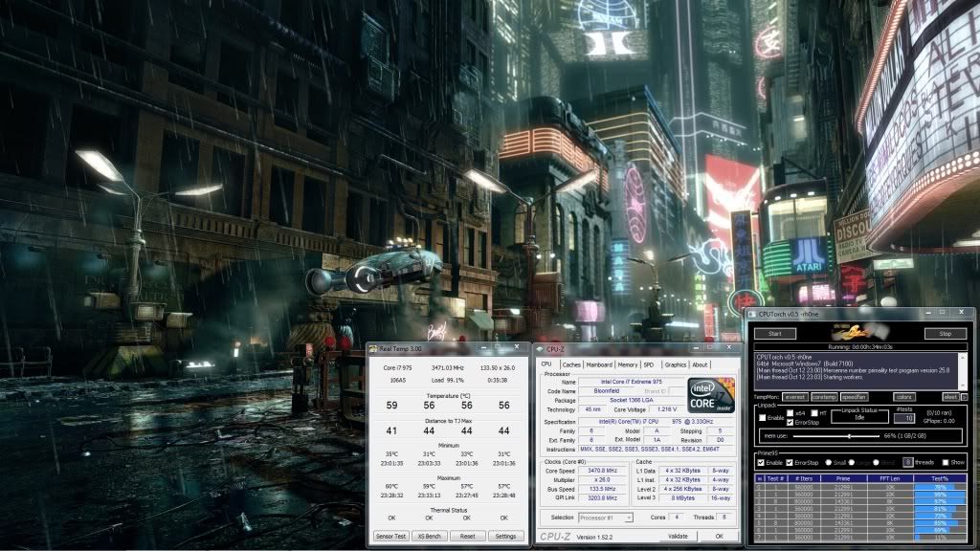Click the QPI Link value 3203.8 MHz
The height and width of the screenshot is (551, 980).
coord(603,498)
